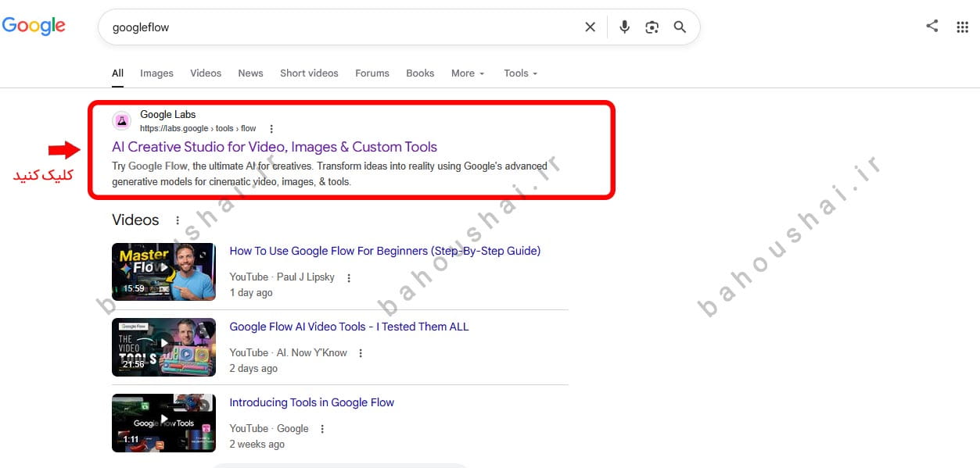Click the Videos section heading

click(135, 220)
